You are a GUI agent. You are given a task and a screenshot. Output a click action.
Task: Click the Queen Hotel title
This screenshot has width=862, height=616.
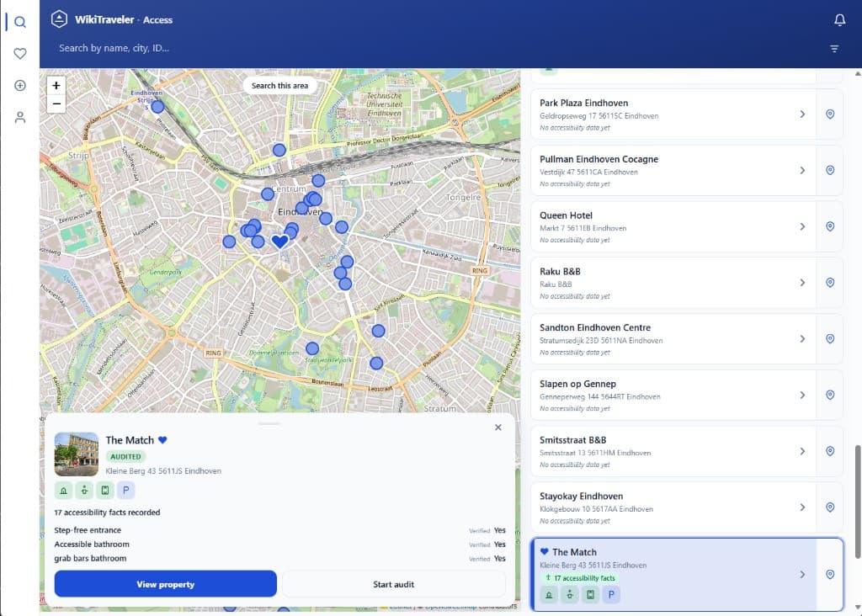(x=566, y=215)
